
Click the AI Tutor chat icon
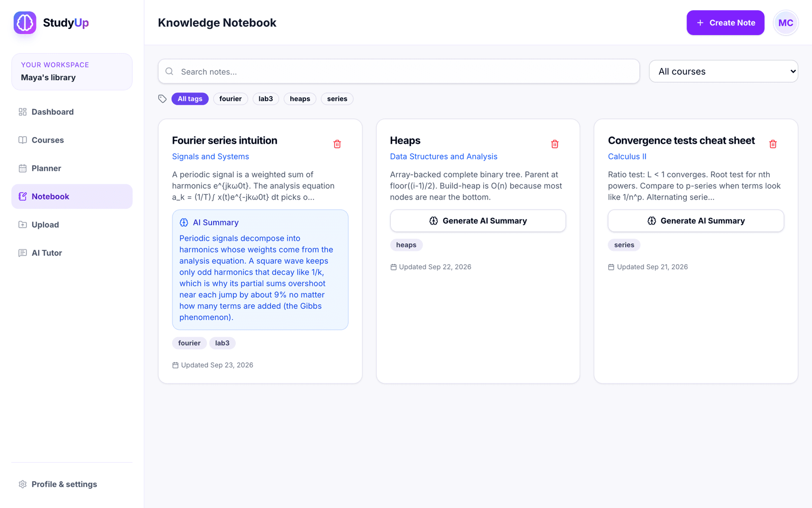tap(23, 253)
